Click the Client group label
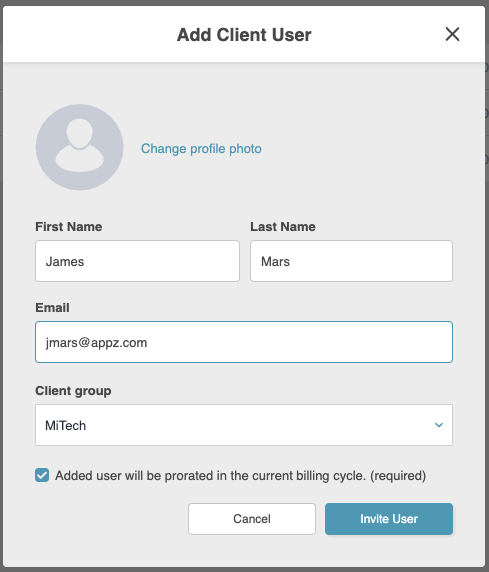This screenshot has height=572, width=489. [73, 391]
